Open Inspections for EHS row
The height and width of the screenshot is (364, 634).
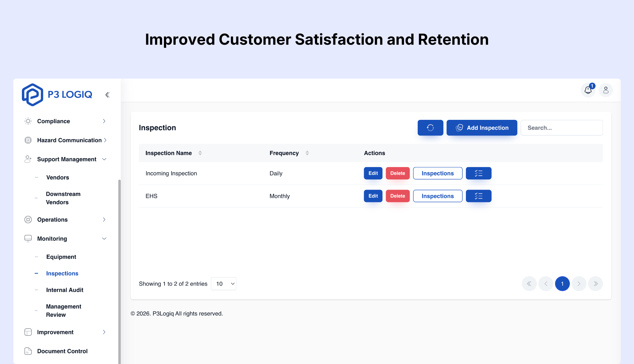pos(438,196)
